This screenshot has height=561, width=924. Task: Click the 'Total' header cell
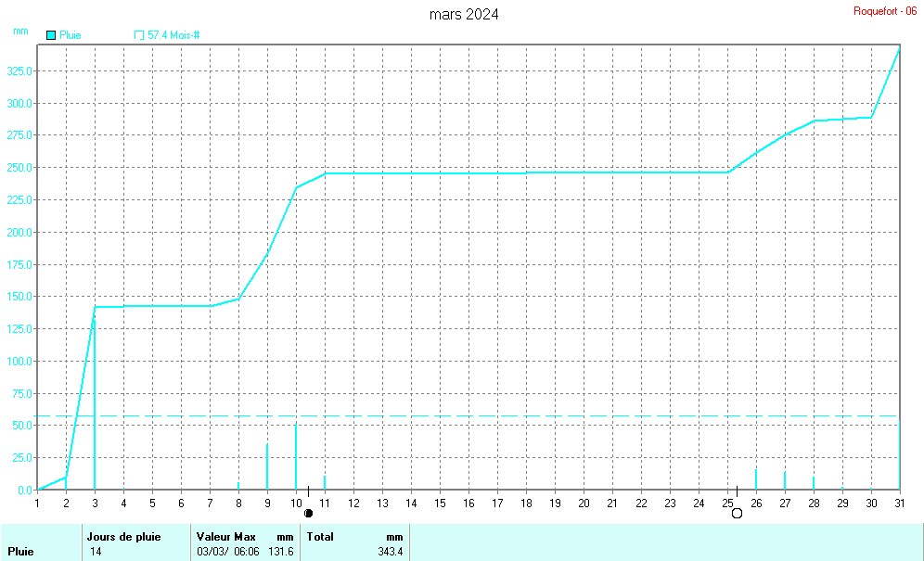[x=320, y=537]
